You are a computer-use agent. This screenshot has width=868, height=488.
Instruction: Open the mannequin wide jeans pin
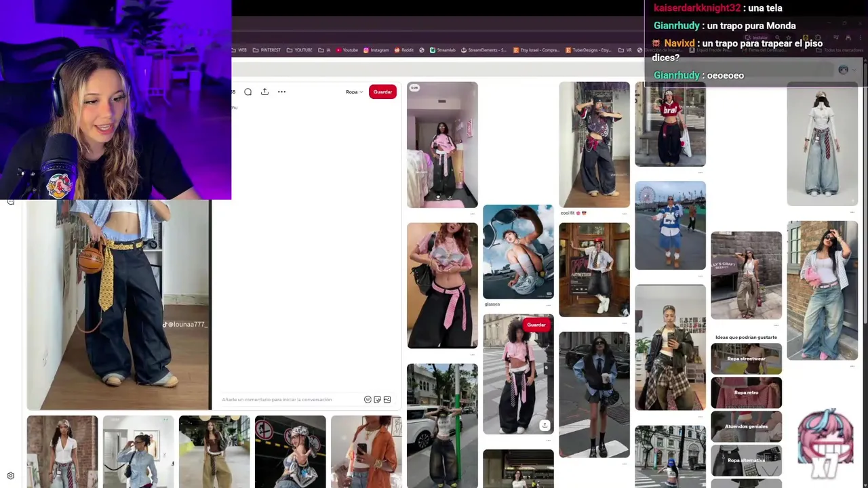click(822, 144)
